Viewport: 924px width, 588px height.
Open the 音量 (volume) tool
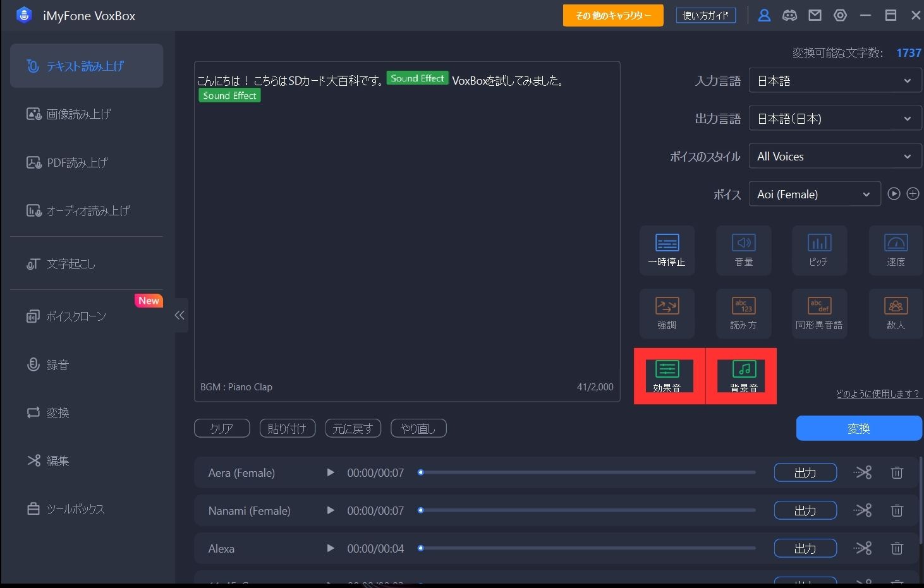[x=743, y=249]
